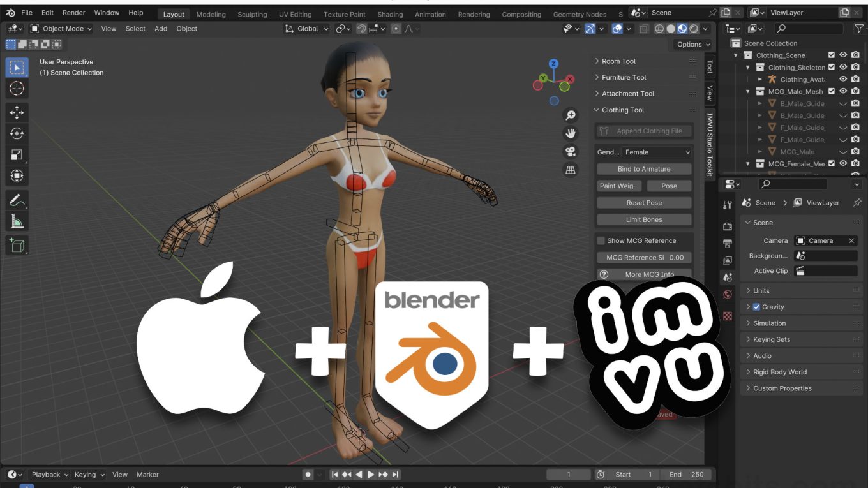Click the Limit Bones button
Screen dimensions: 868x488
tap(644, 219)
